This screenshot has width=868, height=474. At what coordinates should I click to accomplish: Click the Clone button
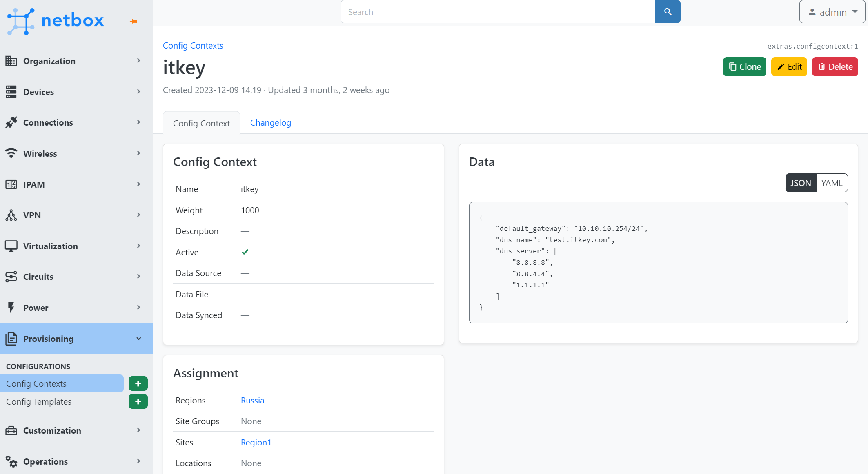(744, 66)
